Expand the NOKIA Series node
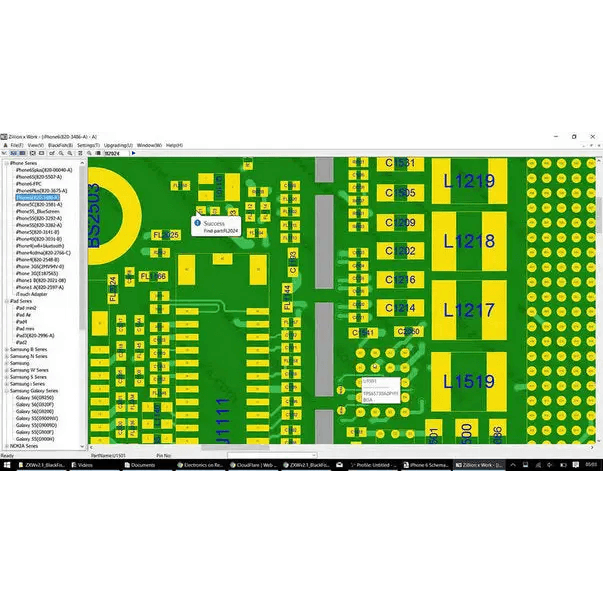This screenshot has height=603, width=603. (5, 446)
